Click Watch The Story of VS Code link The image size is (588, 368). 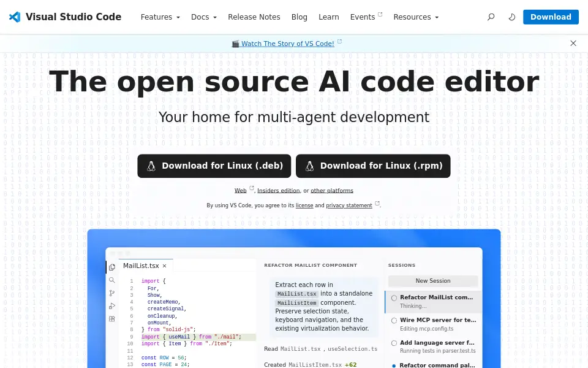click(288, 44)
